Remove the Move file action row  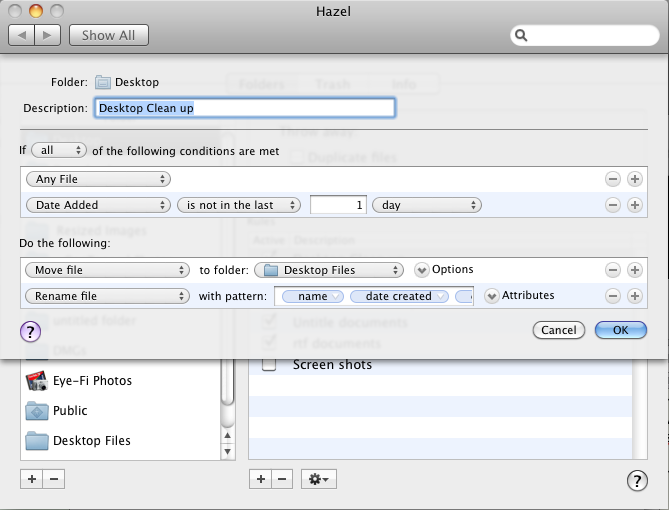pos(612,270)
